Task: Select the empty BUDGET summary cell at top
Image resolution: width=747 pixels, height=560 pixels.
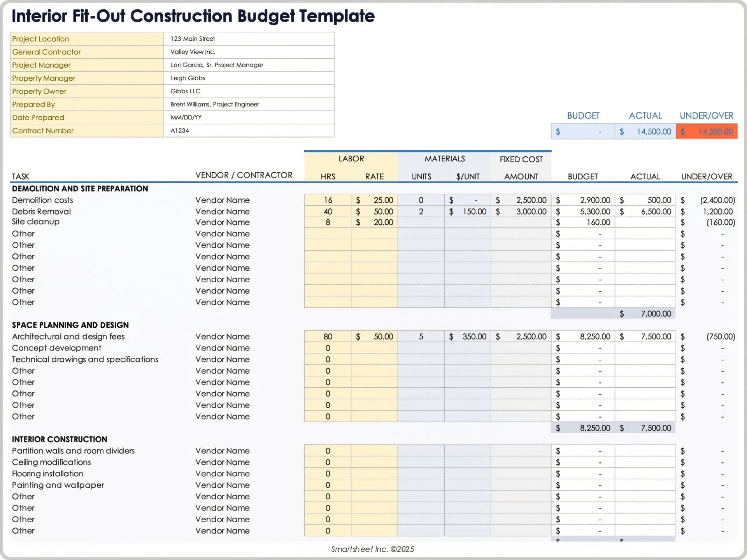Action: 582,131
